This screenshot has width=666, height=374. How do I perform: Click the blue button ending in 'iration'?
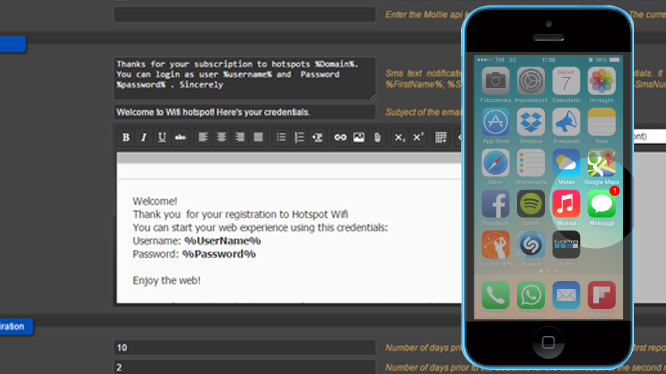pyautogui.click(x=16, y=326)
